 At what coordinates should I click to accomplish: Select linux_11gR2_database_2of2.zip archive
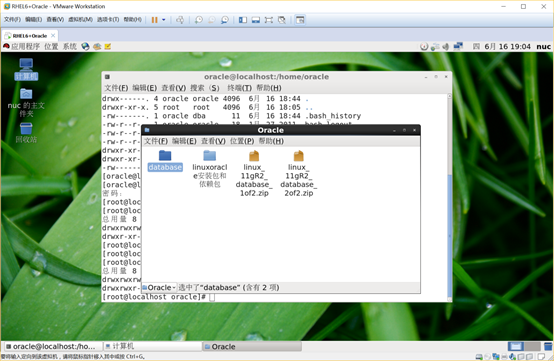tap(299, 173)
